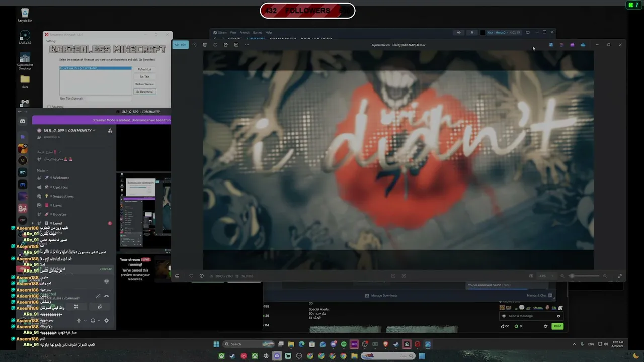Select the Lunar Client session in list
The width and height of the screenshot is (644, 362).
click(x=95, y=68)
